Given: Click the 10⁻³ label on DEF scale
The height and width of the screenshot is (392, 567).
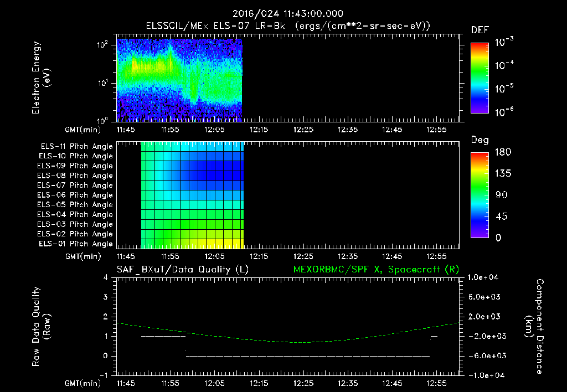Looking at the screenshot, I should pos(504,42).
